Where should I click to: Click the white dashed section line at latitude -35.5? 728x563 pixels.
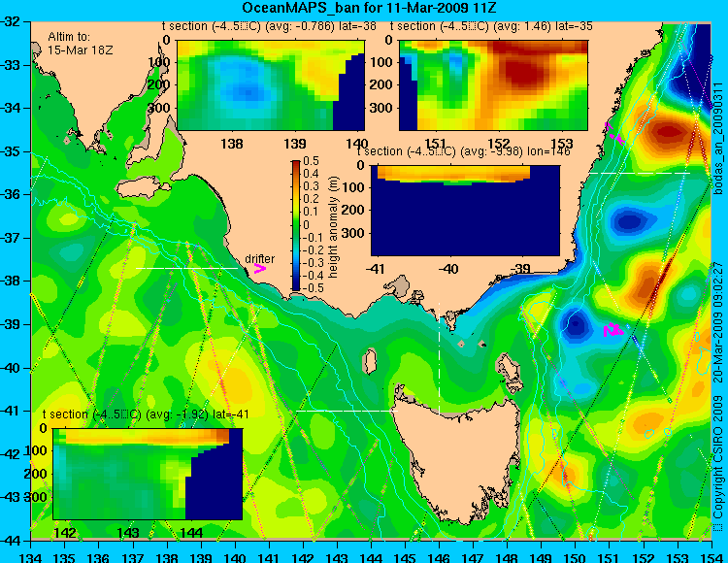640,173
